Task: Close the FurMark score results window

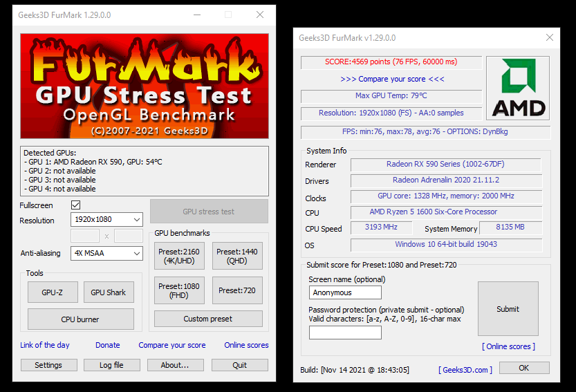Action: 550,37
